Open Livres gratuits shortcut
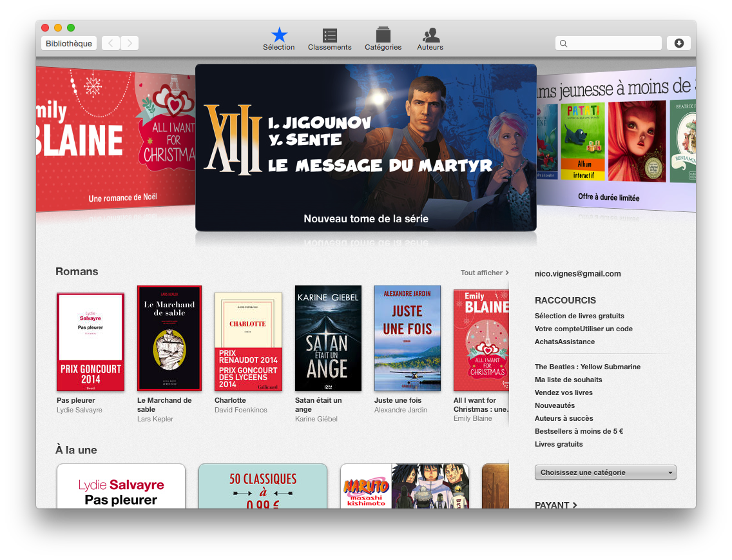Screen dimensions: 732x560 coord(559,444)
